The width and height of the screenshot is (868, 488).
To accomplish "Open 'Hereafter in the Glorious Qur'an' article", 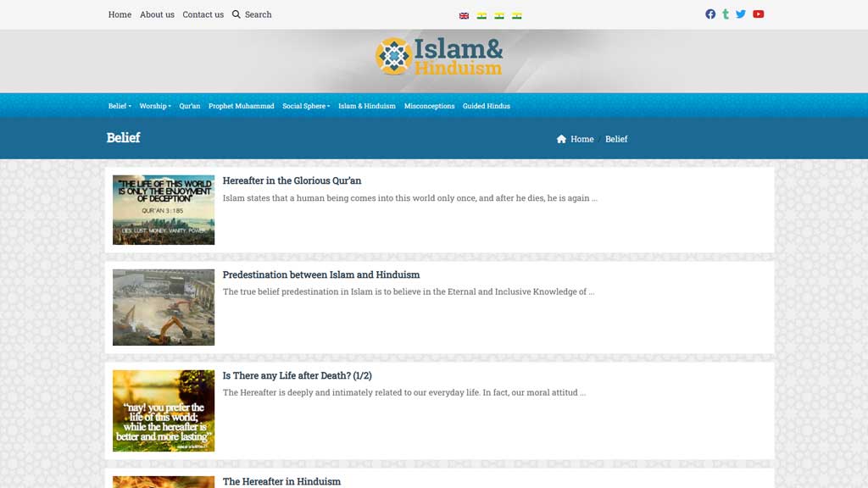I will (292, 180).
